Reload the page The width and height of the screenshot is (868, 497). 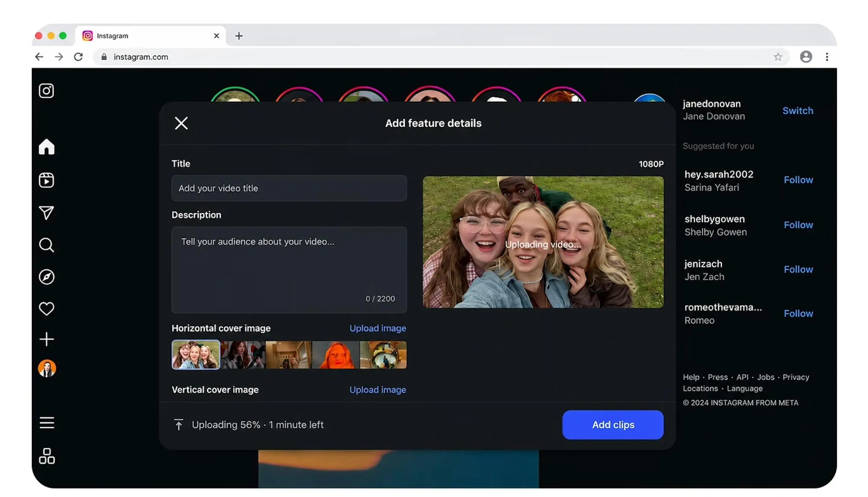[78, 57]
